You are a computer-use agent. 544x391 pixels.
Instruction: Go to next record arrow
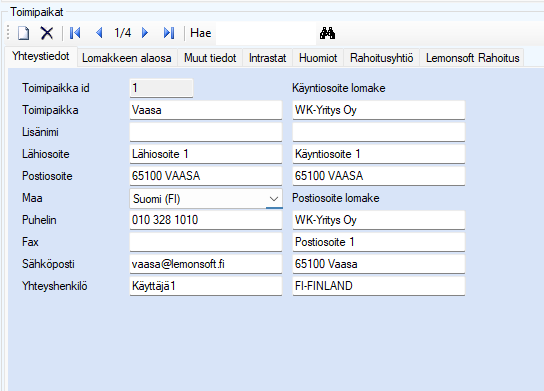[x=145, y=33]
